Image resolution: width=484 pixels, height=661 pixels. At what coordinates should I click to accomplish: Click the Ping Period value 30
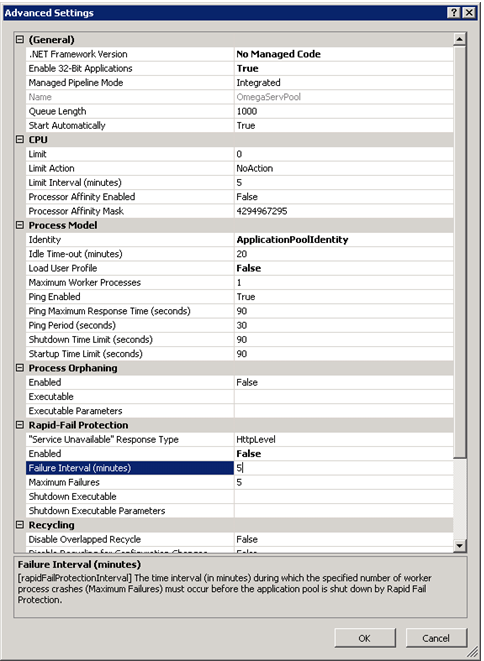tap(242, 325)
